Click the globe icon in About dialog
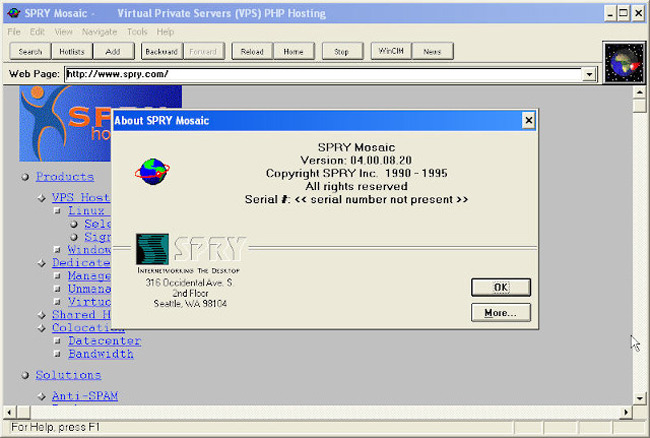The image size is (650, 438). coord(152,171)
